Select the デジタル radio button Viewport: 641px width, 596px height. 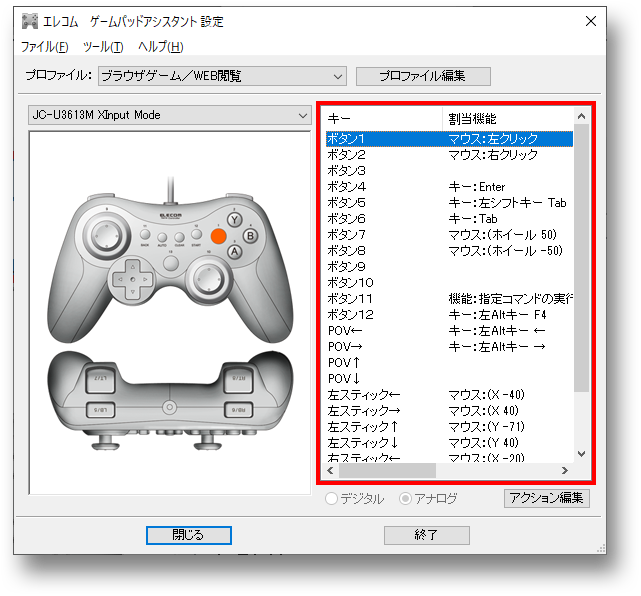(x=333, y=498)
